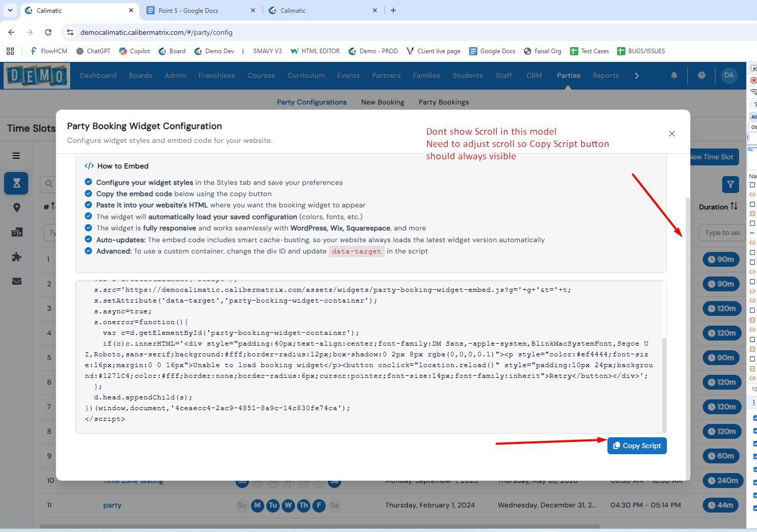757x532 pixels.
Task: Click the 60m duration badge
Action: click(721, 456)
